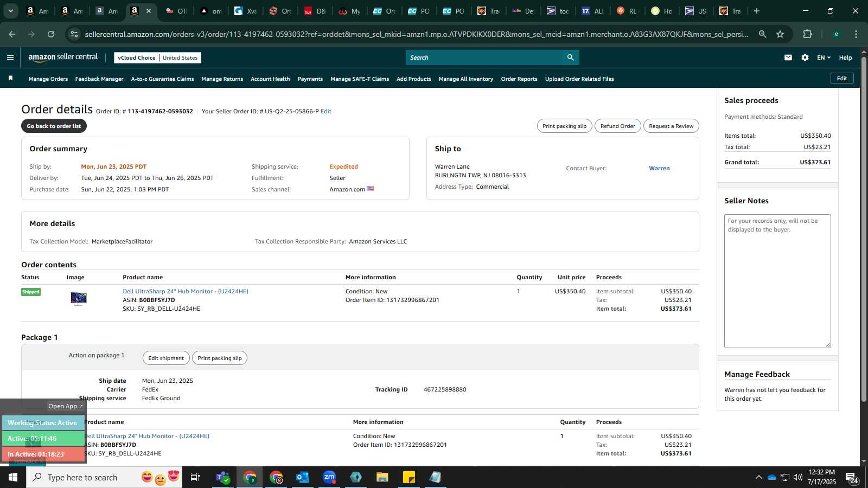868x488 pixels.
Task: Open Outlook from the taskbar
Action: (302, 477)
